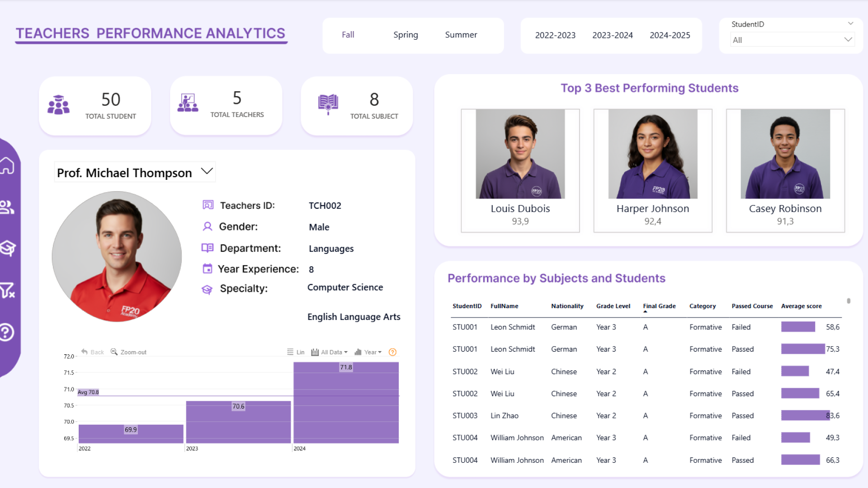Screen dimensions: 868x488
Task: Sort table by Final Grade header
Action: (x=659, y=306)
